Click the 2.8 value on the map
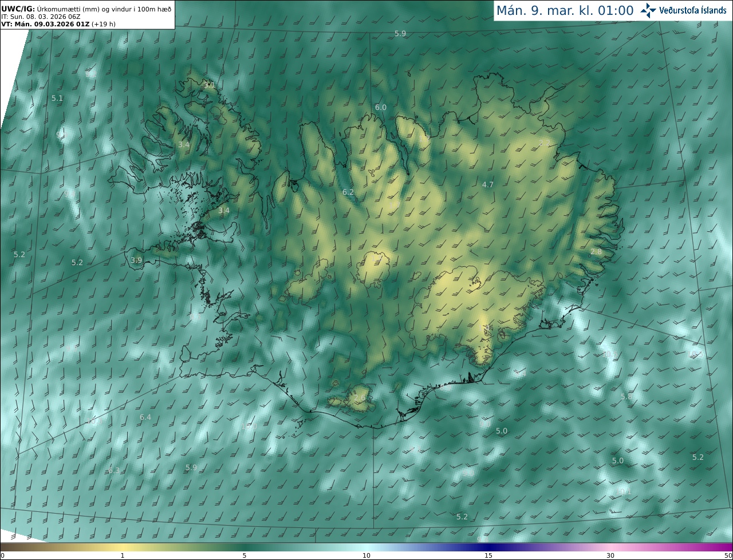Screen dimensions: 733x560 (596, 252)
